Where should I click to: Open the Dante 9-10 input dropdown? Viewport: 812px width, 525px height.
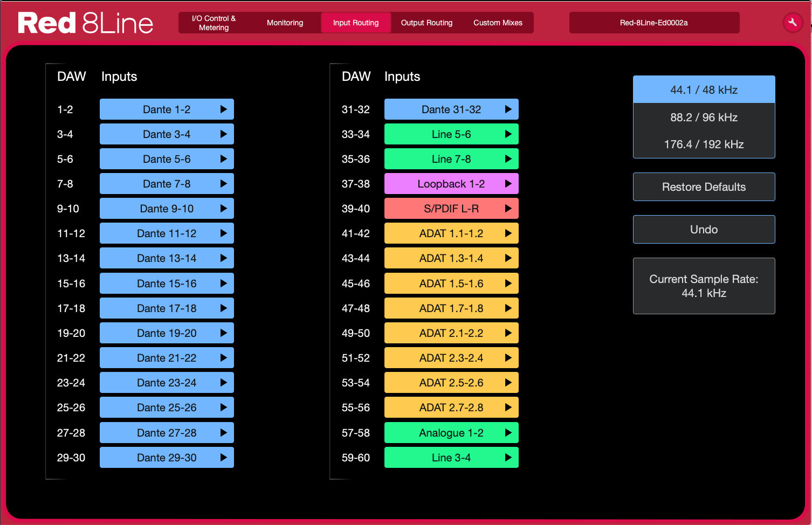coord(167,209)
